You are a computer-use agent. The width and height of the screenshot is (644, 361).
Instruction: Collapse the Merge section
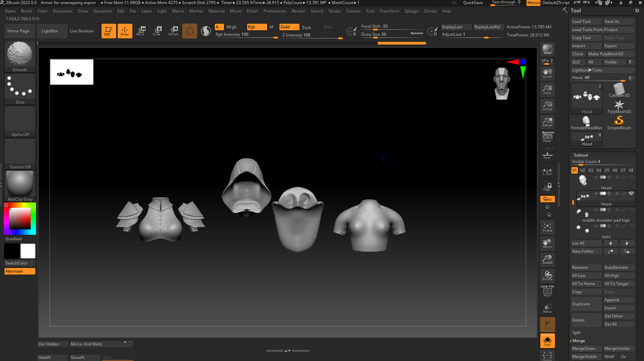[x=579, y=341]
